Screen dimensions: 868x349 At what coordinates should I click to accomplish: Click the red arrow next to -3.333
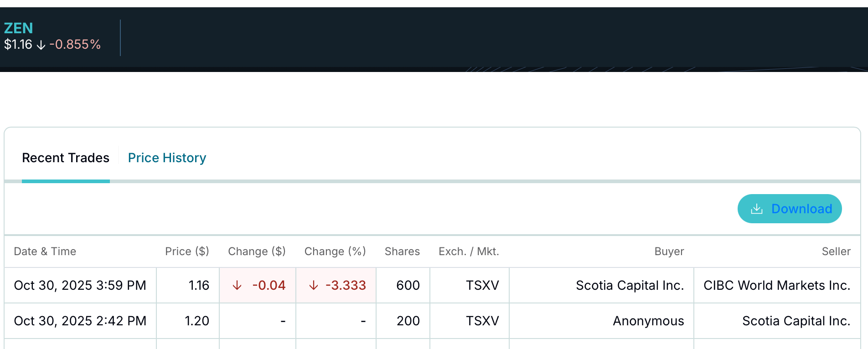(x=314, y=286)
